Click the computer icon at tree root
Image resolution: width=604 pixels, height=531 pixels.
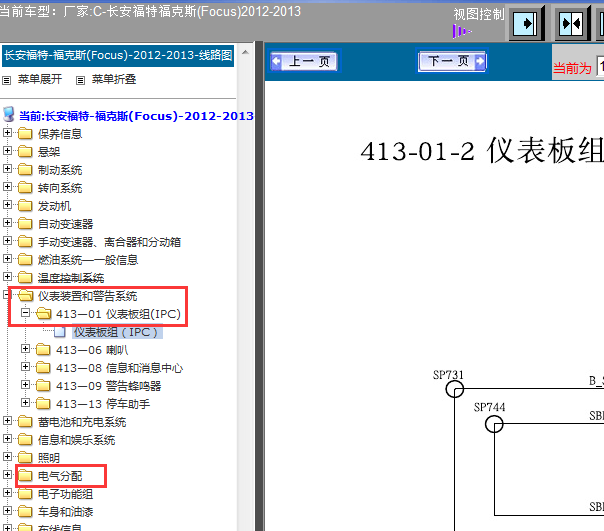(8, 114)
